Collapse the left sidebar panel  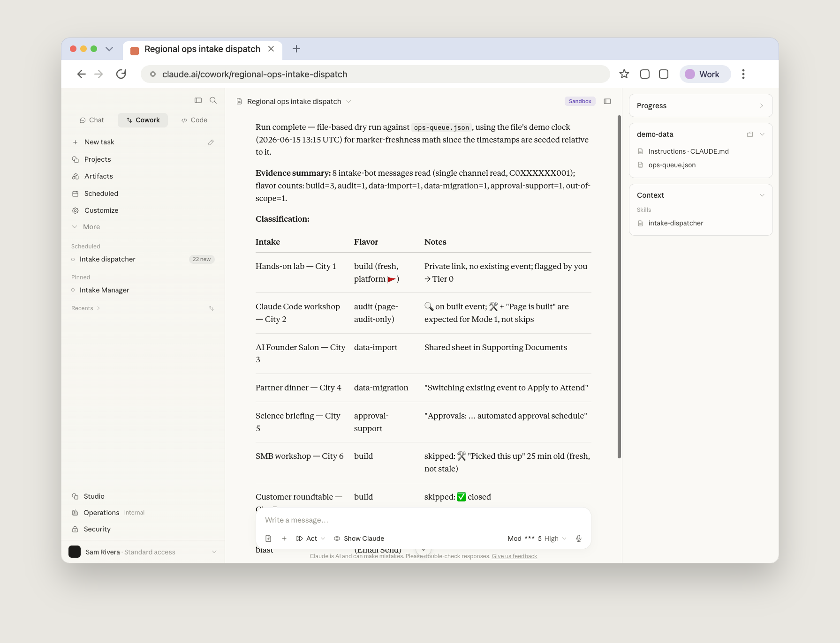coord(198,100)
